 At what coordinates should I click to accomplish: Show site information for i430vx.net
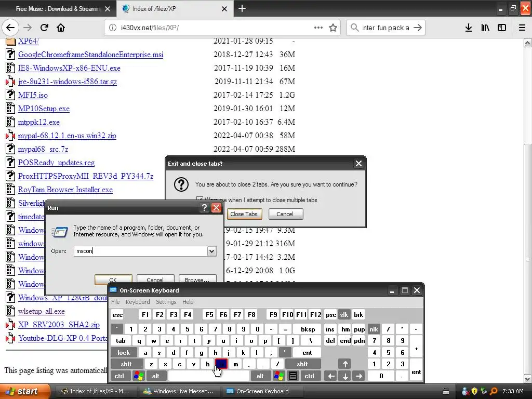(113, 28)
